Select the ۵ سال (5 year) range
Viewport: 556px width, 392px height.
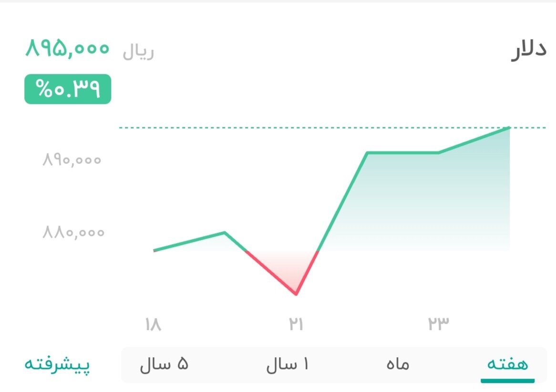tap(165, 364)
